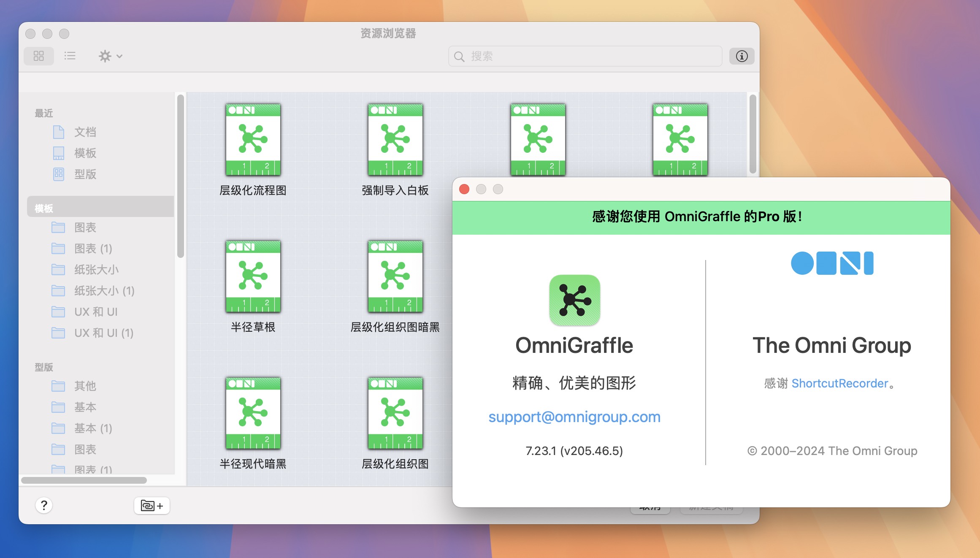
Task: Open the 图表 folder under 模板
Action: coord(73,228)
